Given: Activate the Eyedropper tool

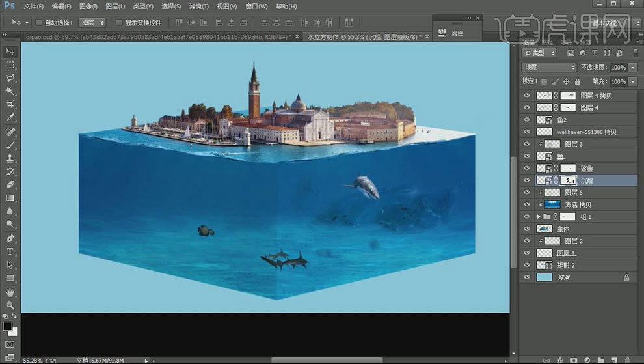Looking at the screenshot, I should pyautogui.click(x=10, y=118).
